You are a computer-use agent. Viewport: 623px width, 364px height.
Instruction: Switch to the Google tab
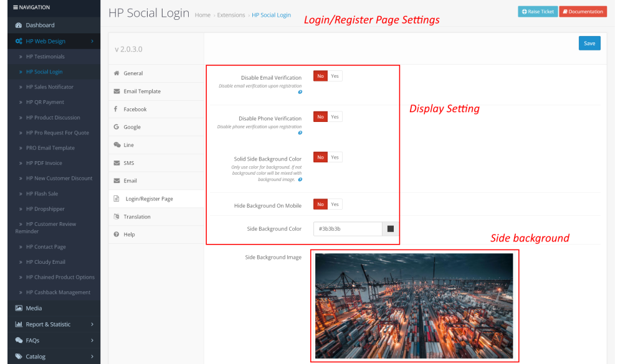point(156,127)
